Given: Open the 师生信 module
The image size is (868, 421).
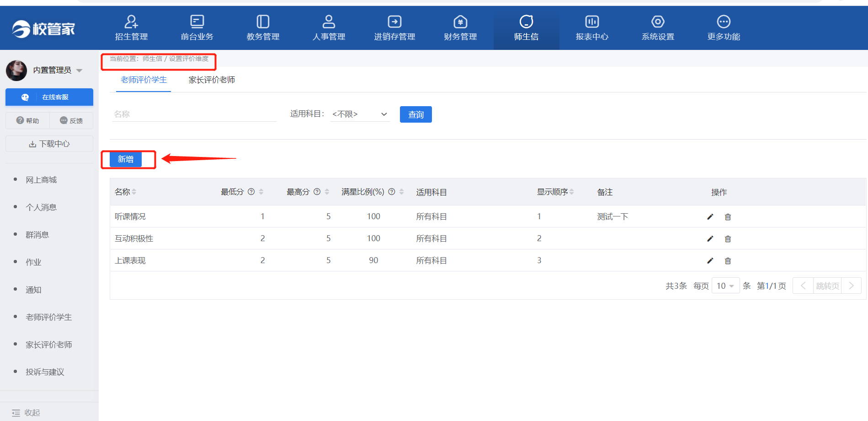Looking at the screenshot, I should [x=526, y=28].
